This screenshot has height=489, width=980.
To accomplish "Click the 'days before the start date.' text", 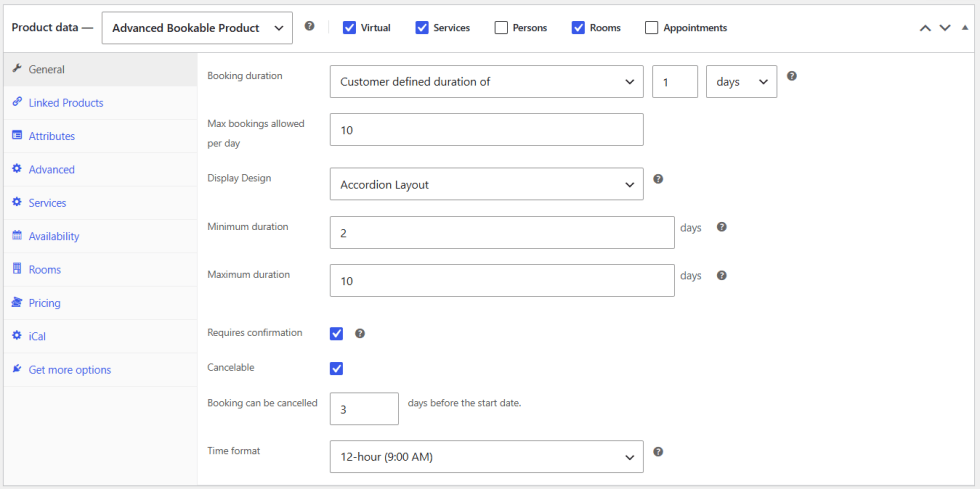I will 464,403.
